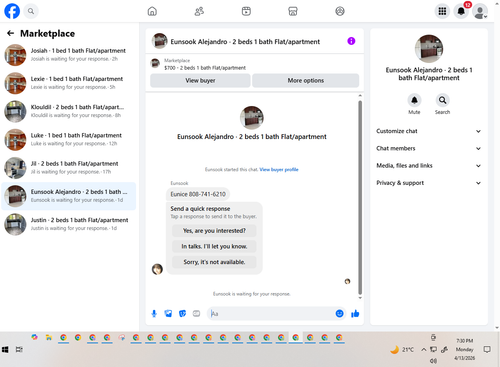Open Klouldil 2 beds 1 bath conversation

69,111
